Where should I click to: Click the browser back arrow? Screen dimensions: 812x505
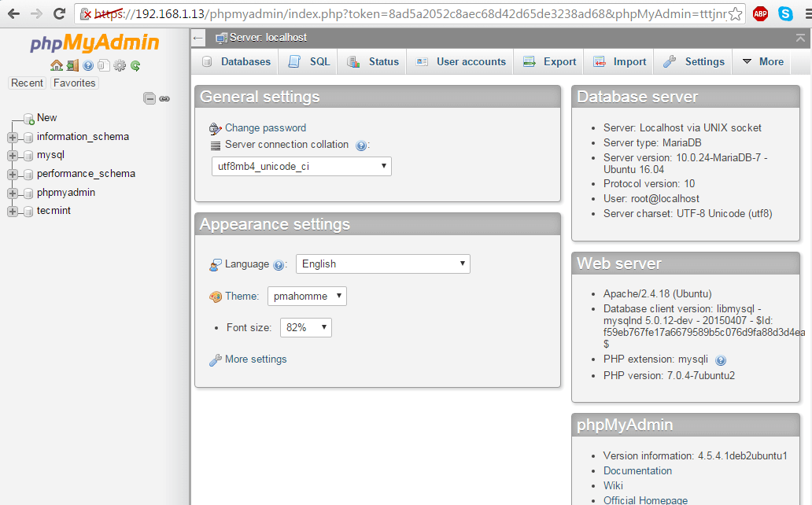coord(13,13)
